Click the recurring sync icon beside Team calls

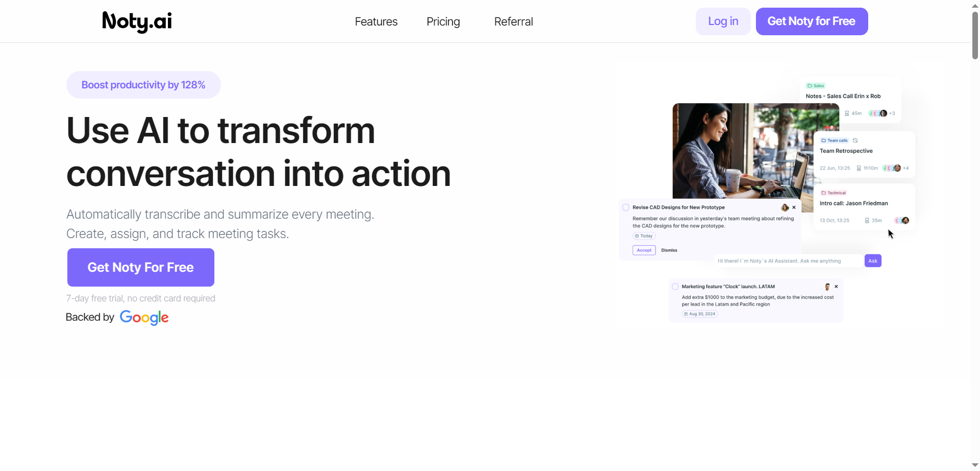point(855,140)
